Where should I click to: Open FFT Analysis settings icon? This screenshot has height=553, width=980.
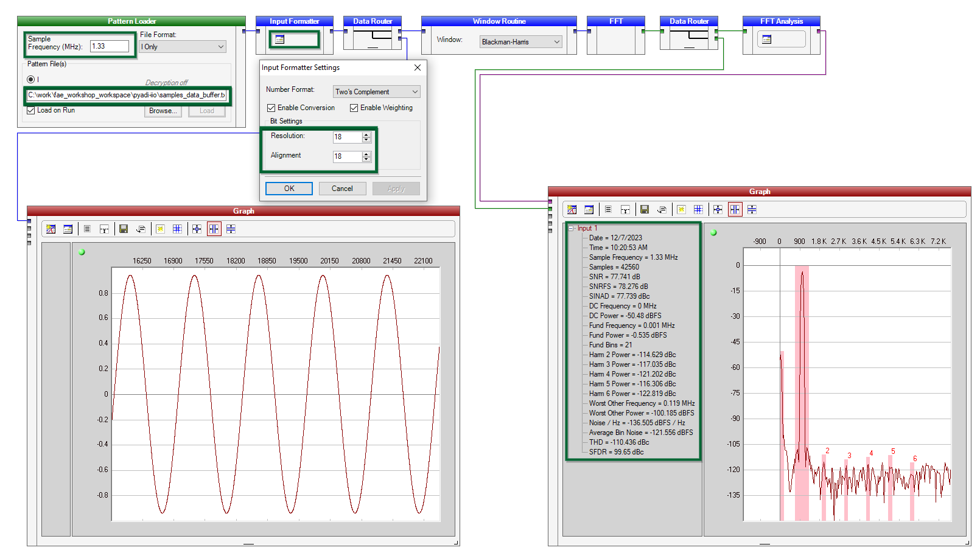coord(766,40)
